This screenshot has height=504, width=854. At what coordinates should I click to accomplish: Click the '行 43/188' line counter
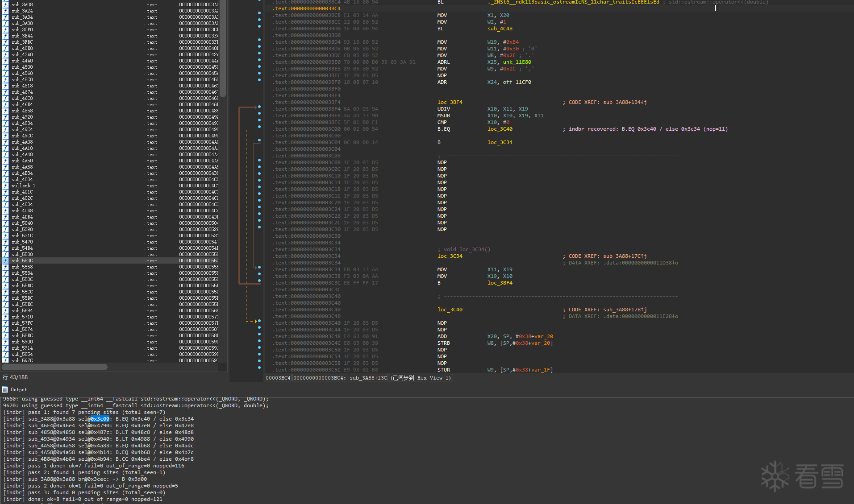coord(15,377)
